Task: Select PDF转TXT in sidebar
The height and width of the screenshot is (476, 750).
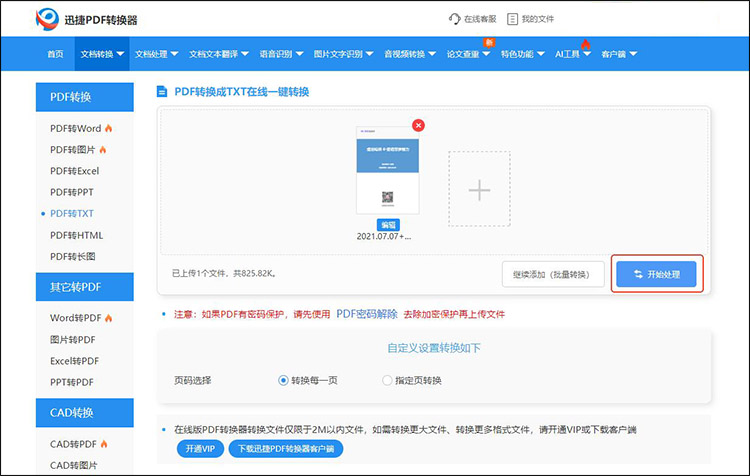Action: click(x=72, y=213)
